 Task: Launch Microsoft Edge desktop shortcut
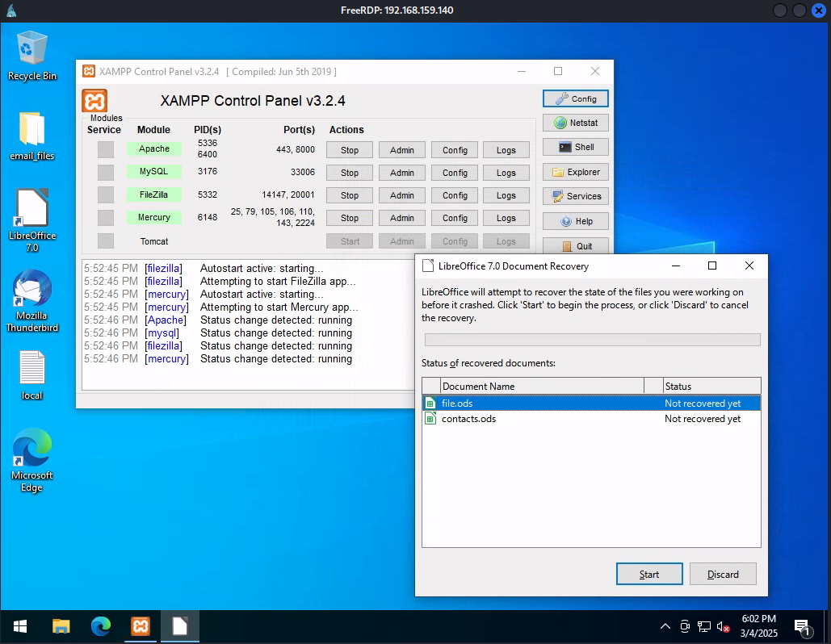31,461
